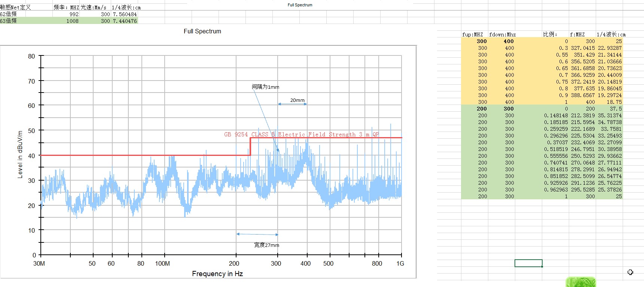Click the cell with value 377.635

tap(584, 88)
